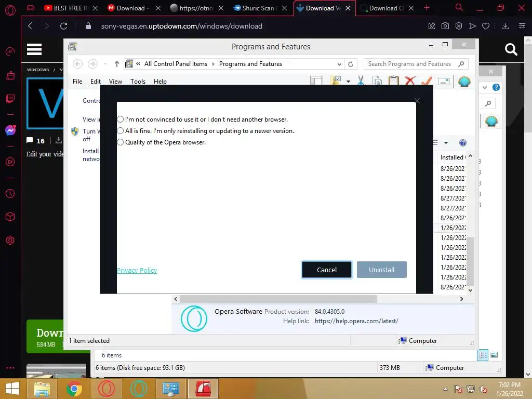The width and height of the screenshot is (532, 399).
Task: Open History clock icon in Opera sidebar
Action: coord(10,194)
